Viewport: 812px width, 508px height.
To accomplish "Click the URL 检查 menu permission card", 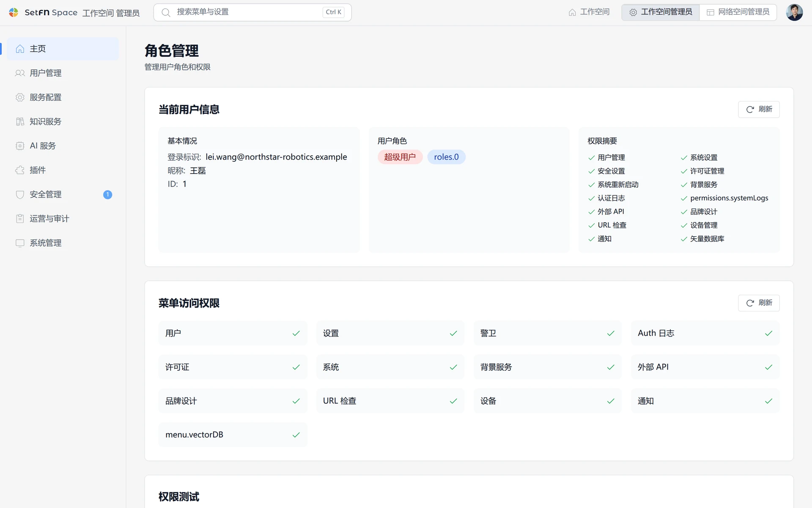I will point(390,401).
